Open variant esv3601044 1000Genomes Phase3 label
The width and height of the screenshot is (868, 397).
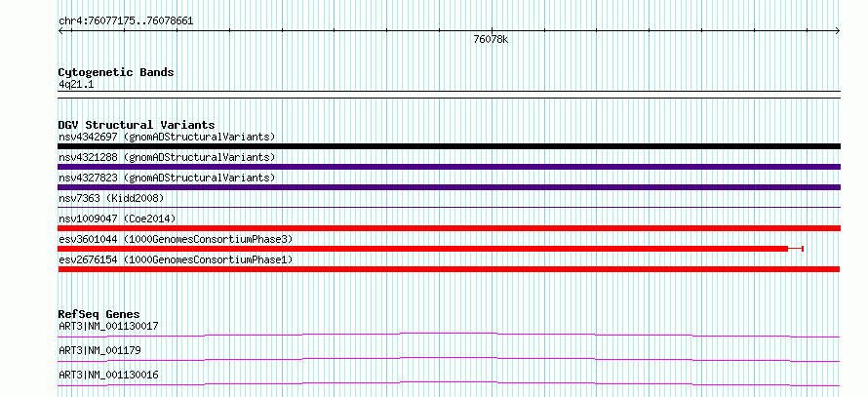click(176, 239)
